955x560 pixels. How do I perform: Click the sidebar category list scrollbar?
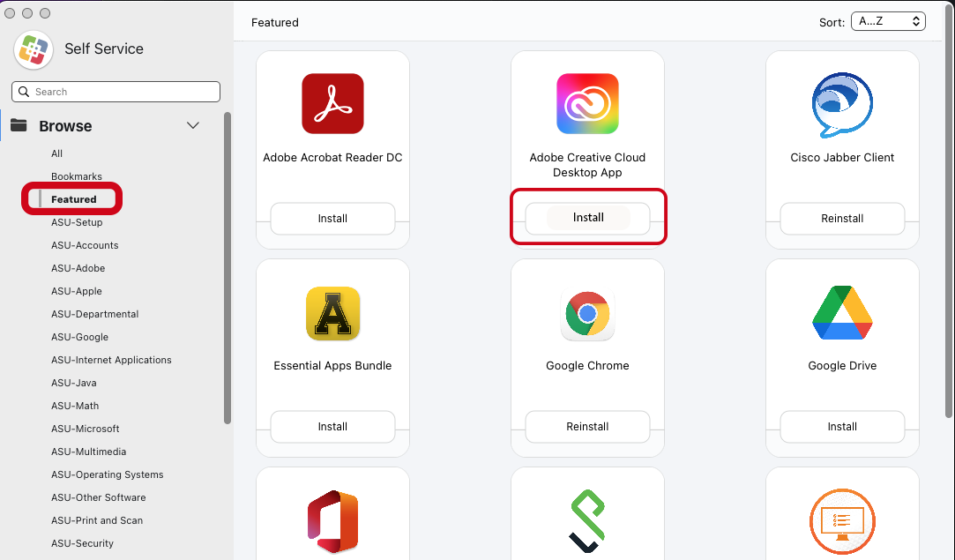(x=228, y=267)
